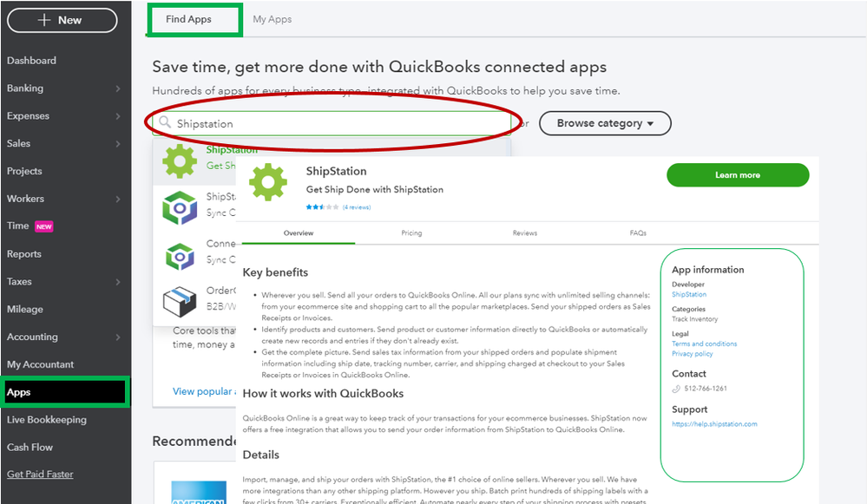Click How it works with QuickBooks heading
This screenshot has width=867, height=504.
(323, 394)
